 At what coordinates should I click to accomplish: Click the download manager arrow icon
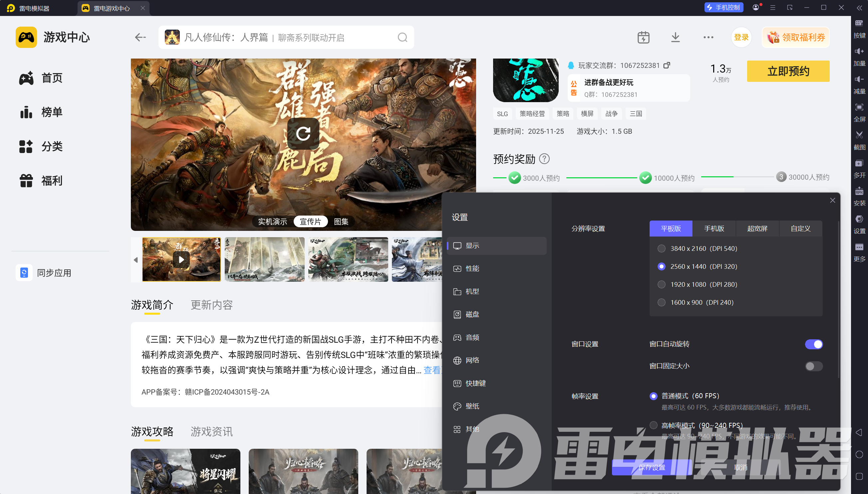[675, 37]
